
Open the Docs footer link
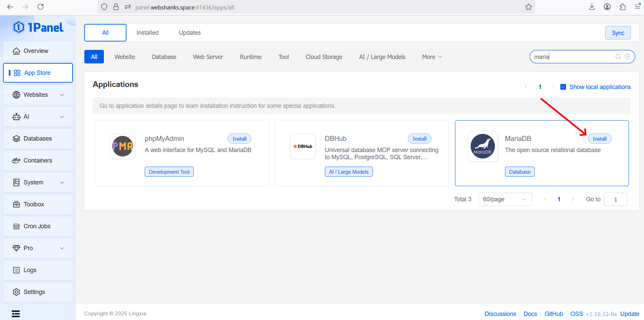click(530, 314)
